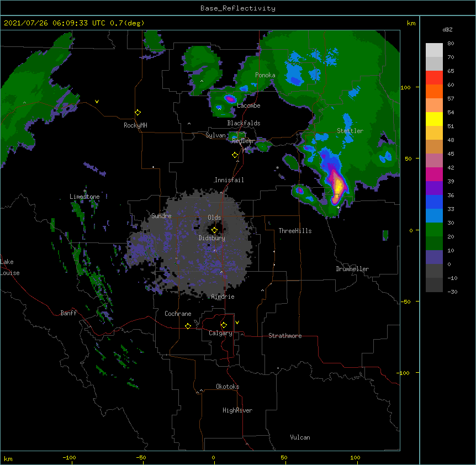
Task: Pick the light gray 70-80 dBZ legend swatch
Action: (x=434, y=50)
